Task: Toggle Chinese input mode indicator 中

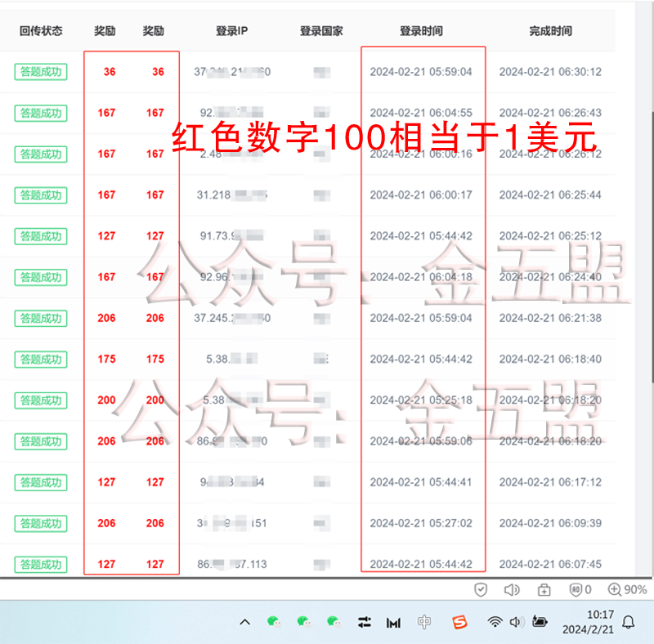Action: (424, 623)
